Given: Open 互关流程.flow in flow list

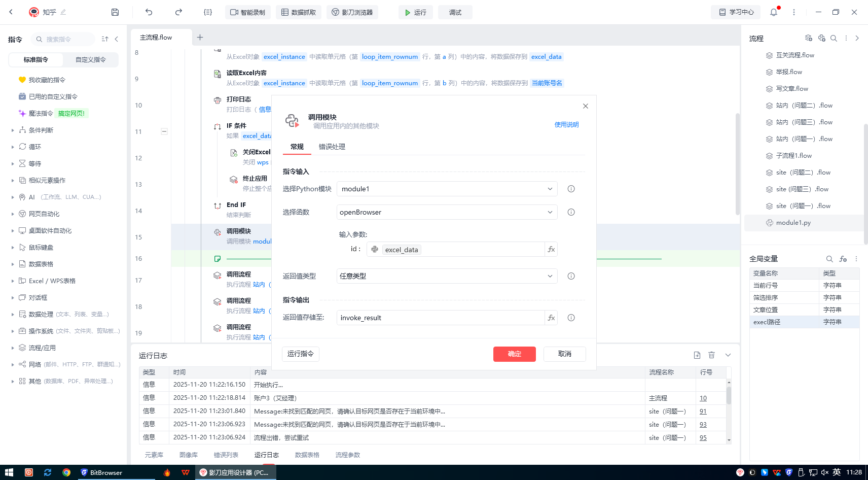Looking at the screenshot, I should (x=795, y=55).
